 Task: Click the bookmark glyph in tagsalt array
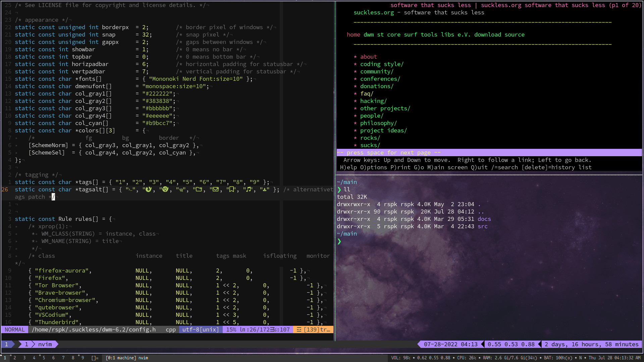[232, 190]
